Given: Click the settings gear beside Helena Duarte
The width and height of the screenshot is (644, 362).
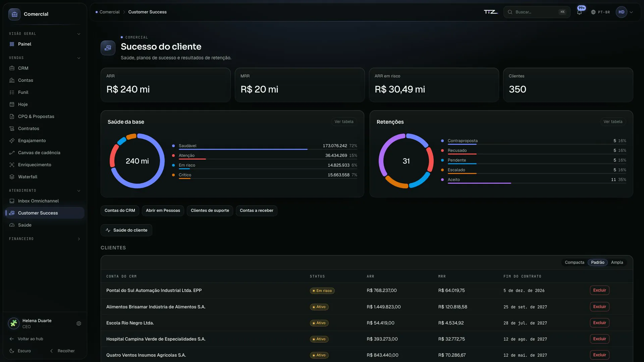Looking at the screenshot, I should coord(79,323).
